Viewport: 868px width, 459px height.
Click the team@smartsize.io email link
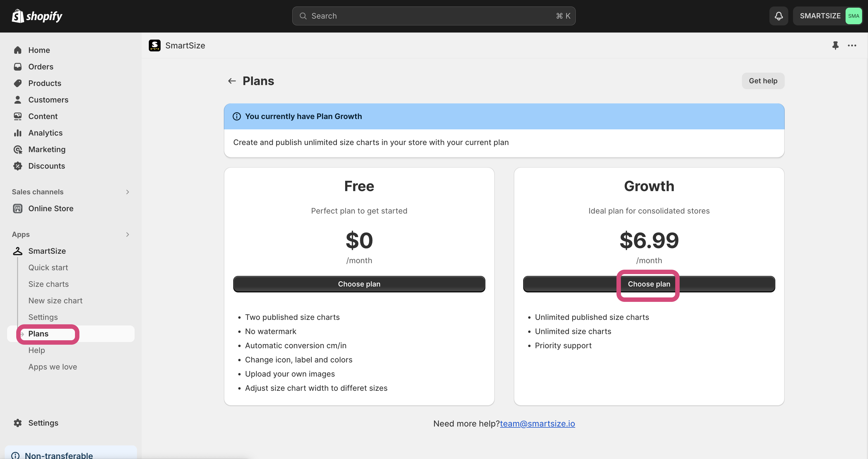[x=537, y=423]
